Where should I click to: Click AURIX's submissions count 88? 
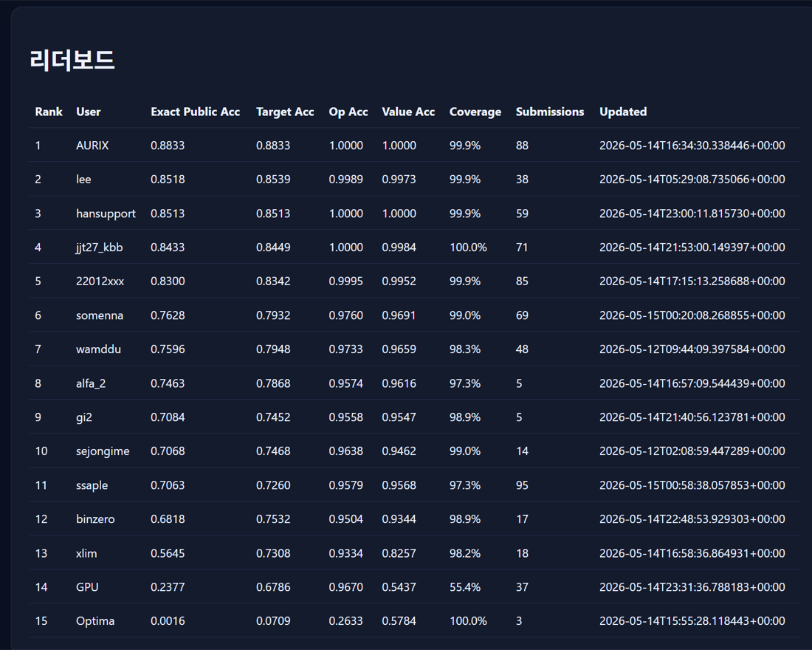(522, 146)
